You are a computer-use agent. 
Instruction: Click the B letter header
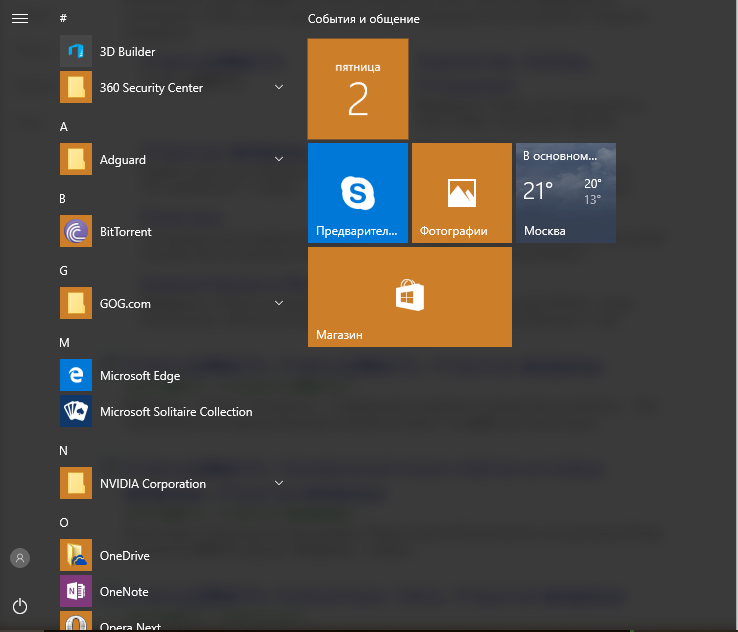(x=63, y=199)
